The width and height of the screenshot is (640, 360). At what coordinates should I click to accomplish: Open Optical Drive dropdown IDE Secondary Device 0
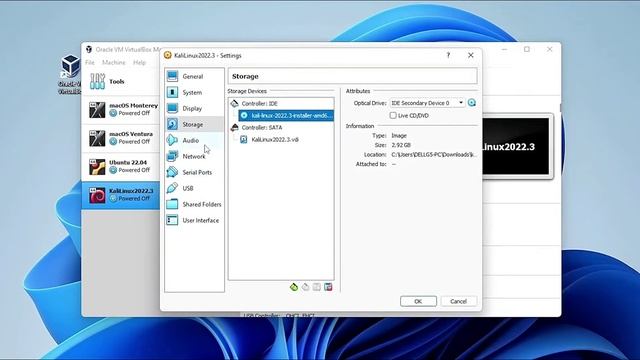(427, 103)
